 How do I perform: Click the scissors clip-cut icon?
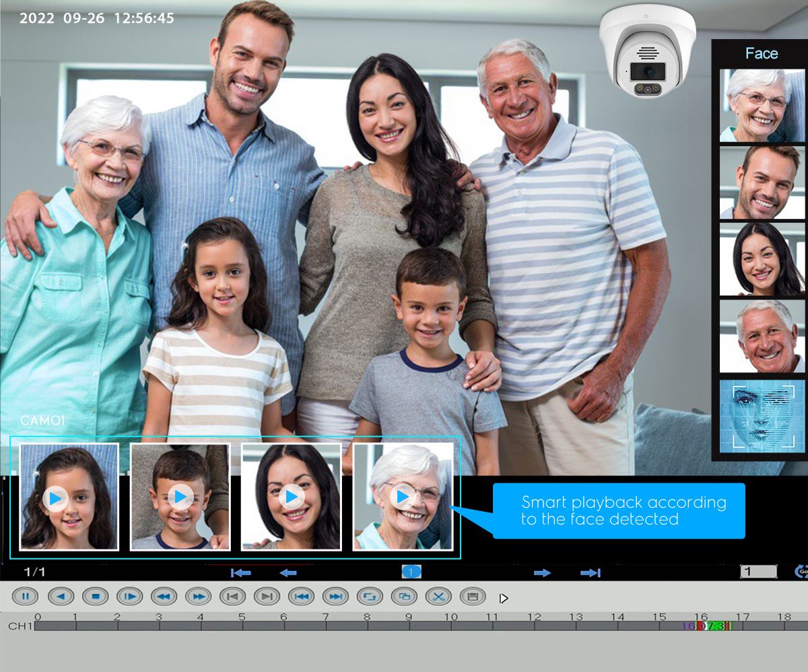(x=438, y=597)
